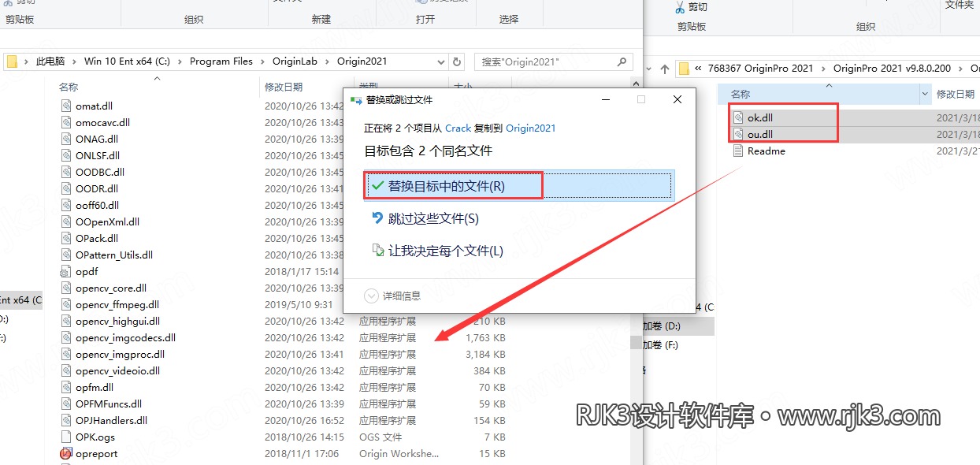Sort right window by 修改日期 column
Viewport: 980px width, 465px height.
(x=956, y=94)
